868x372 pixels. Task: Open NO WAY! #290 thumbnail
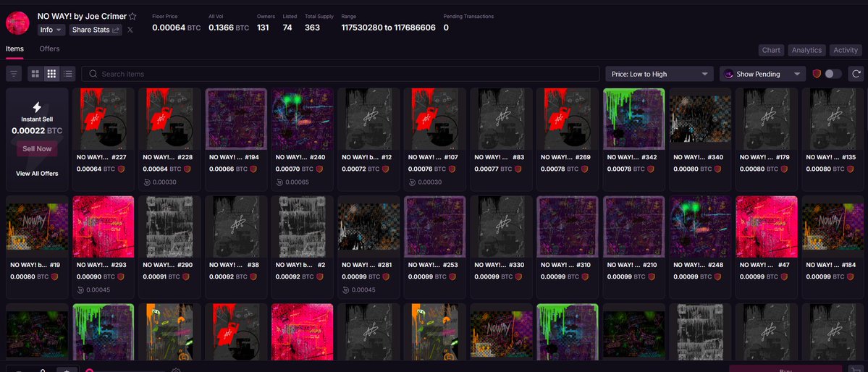[170, 227]
